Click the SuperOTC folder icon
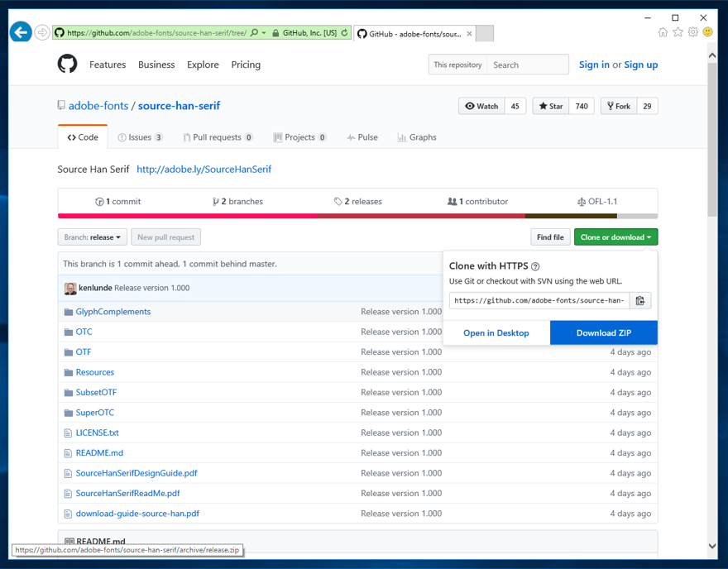 69,413
